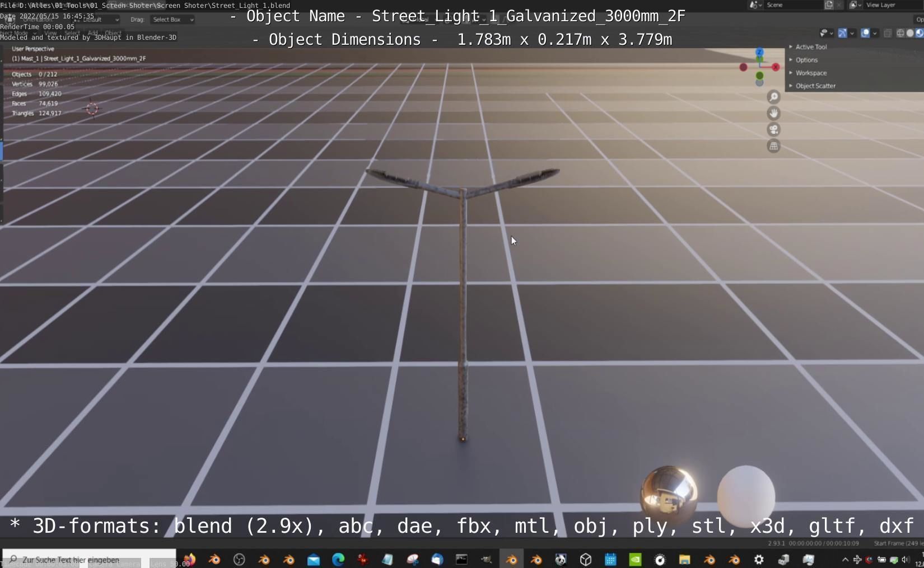Click the Vertices 99,026 statistic
Image resolution: width=924 pixels, height=568 pixels.
click(35, 84)
